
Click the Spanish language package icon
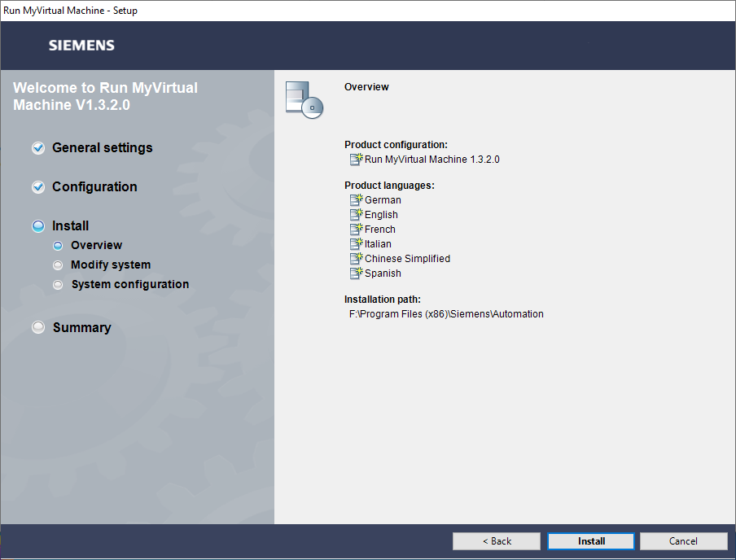tap(356, 273)
